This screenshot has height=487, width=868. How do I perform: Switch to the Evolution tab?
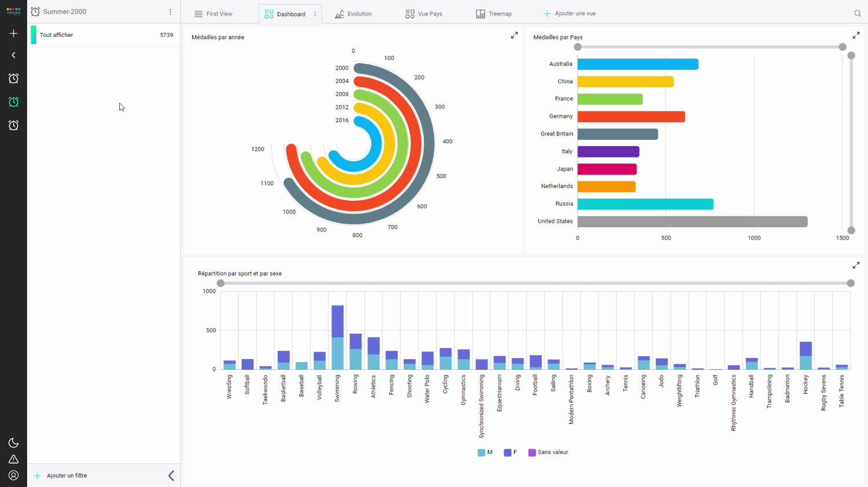pyautogui.click(x=354, y=14)
